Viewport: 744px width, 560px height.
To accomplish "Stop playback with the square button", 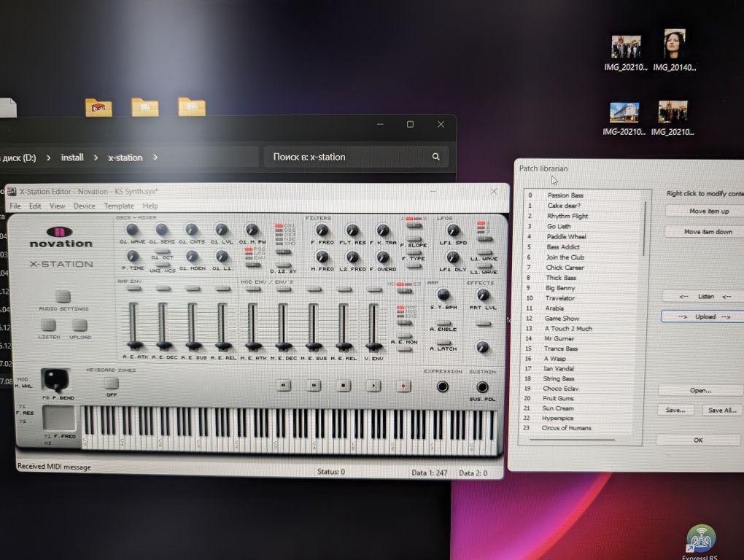I will tap(344, 386).
